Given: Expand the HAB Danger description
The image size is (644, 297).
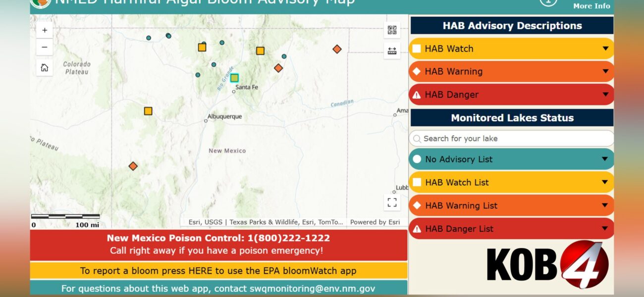Looking at the screenshot, I should [x=511, y=95].
